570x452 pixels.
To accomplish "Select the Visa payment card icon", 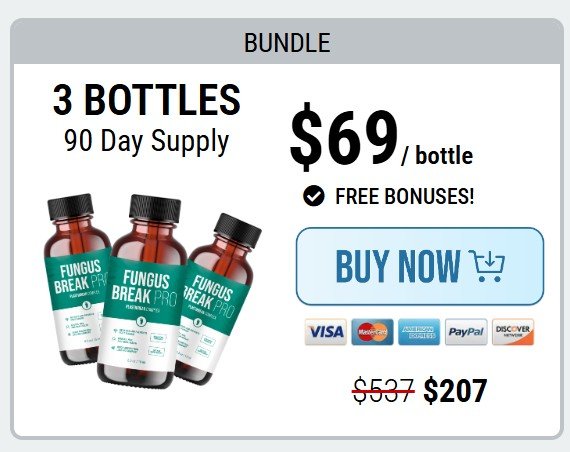I will 325,332.
